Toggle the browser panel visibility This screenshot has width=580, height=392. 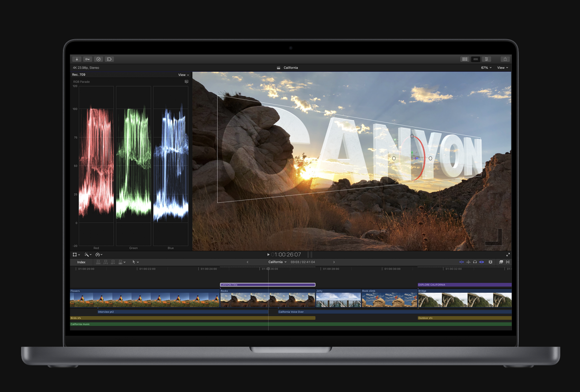pyautogui.click(x=465, y=59)
